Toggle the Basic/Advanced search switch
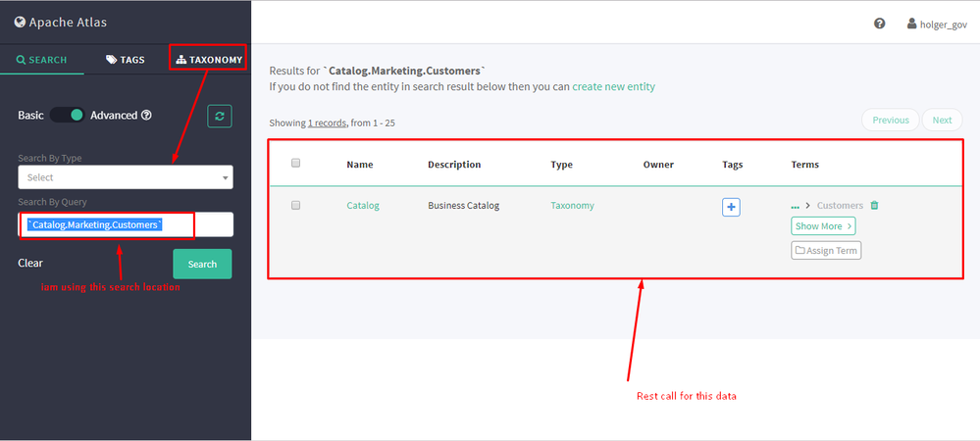Viewport: 980px width, 441px height. click(67, 115)
